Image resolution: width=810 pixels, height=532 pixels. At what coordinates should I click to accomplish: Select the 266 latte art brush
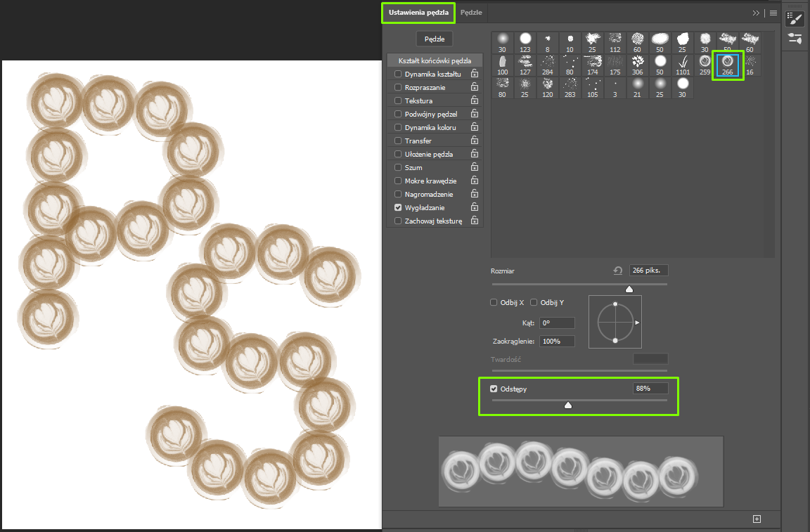(727, 65)
